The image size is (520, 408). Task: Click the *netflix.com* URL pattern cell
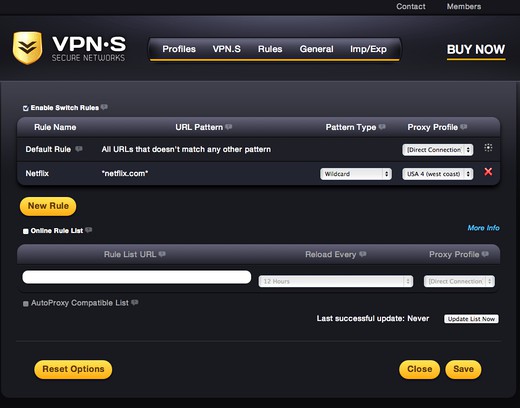point(125,173)
